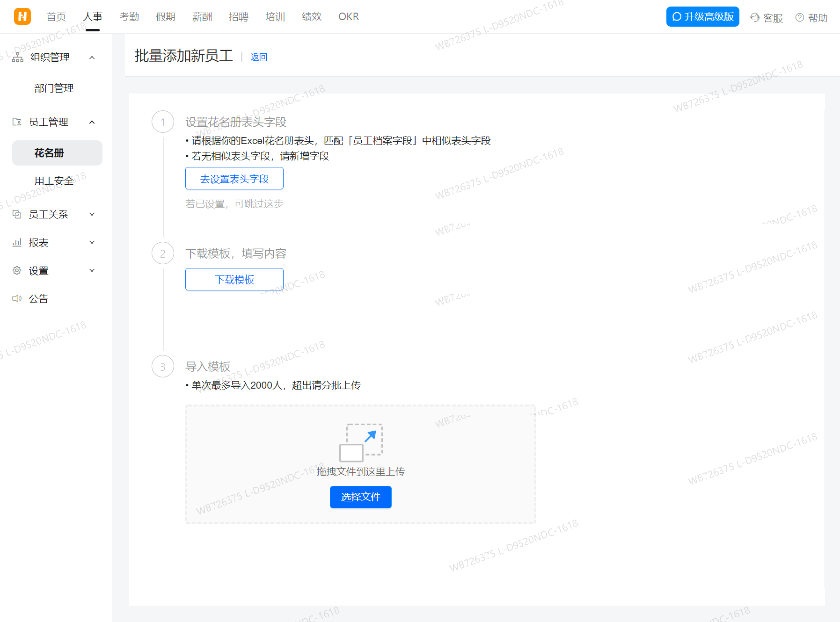Click the 返回 link
Viewport: 840px width, 622px height.
pyautogui.click(x=259, y=57)
